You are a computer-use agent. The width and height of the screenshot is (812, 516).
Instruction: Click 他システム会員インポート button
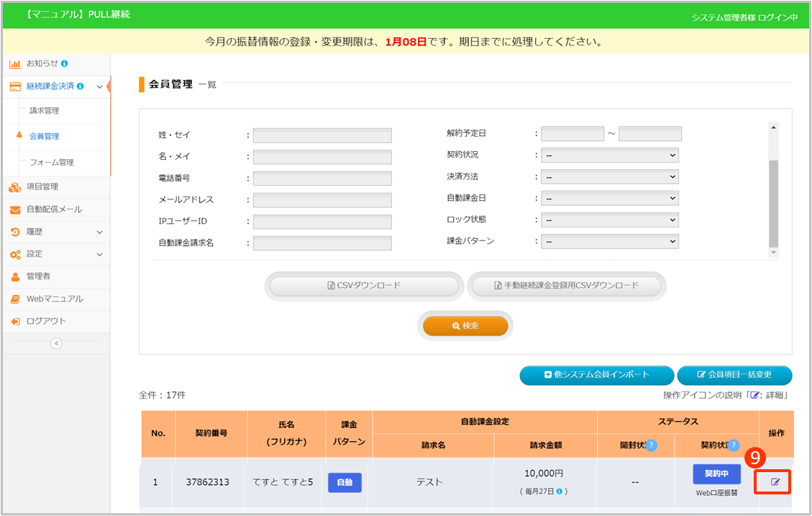(596, 375)
